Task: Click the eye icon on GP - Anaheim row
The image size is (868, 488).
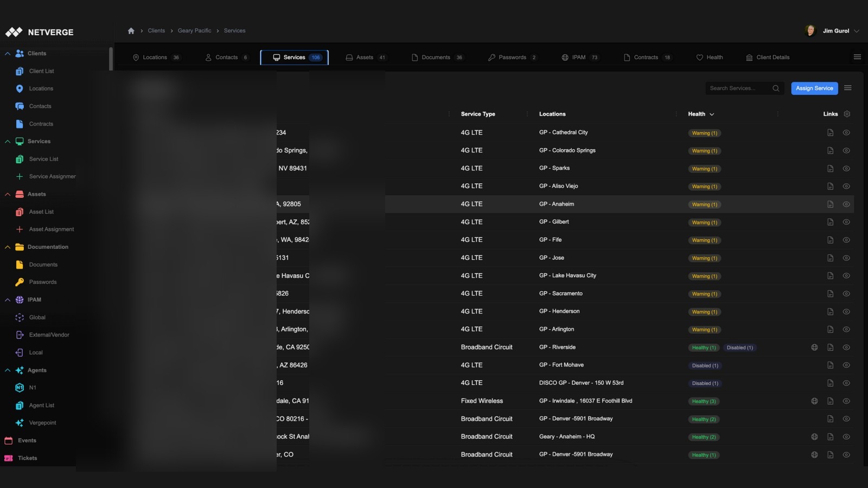Action: [x=846, y=204]
